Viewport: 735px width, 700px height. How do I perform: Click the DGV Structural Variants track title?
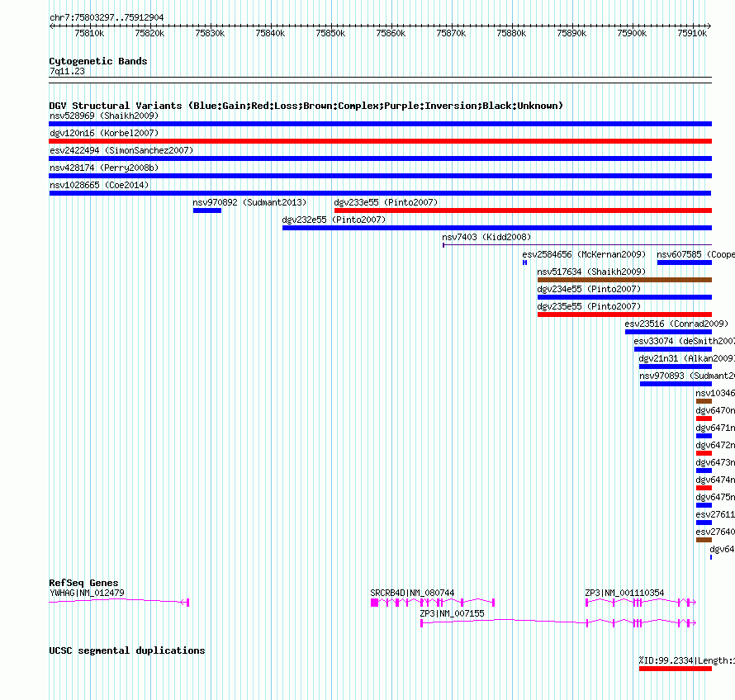[306, 106]
